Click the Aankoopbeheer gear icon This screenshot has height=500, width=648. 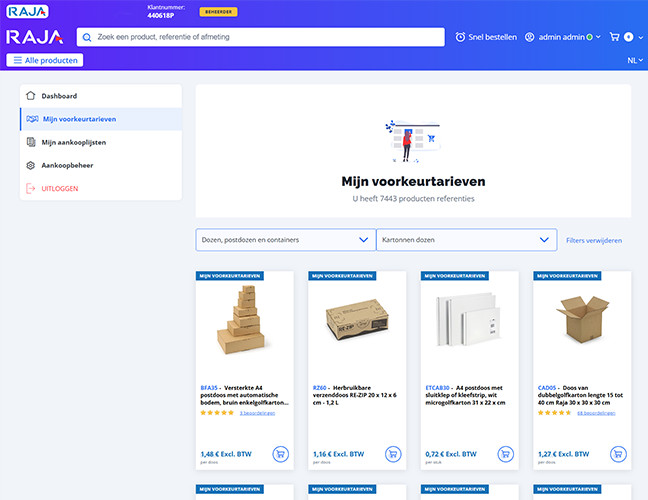(x=31, y=165)
